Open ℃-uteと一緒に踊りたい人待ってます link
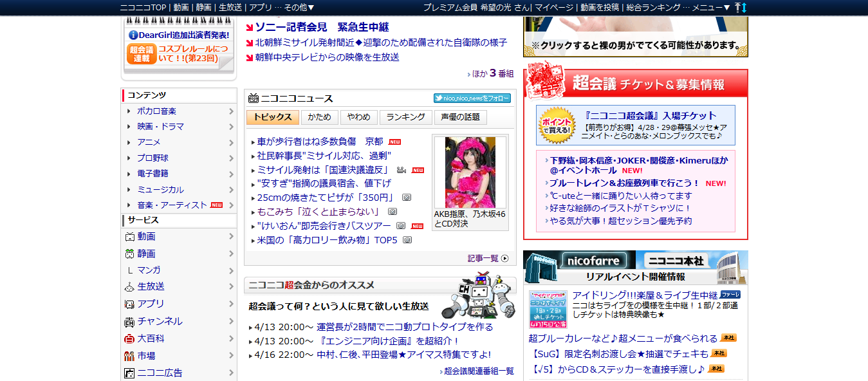 tap(621, 195)
